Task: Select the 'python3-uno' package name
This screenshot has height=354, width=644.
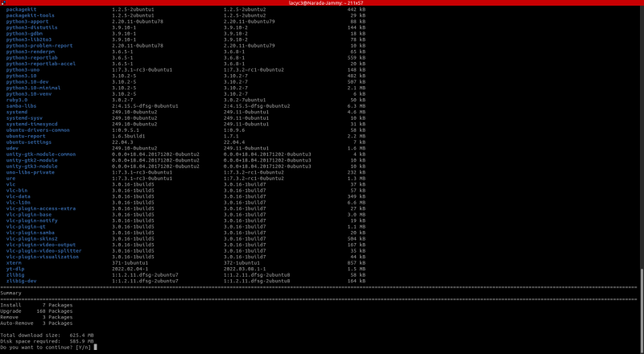Action: coord(23,70)
